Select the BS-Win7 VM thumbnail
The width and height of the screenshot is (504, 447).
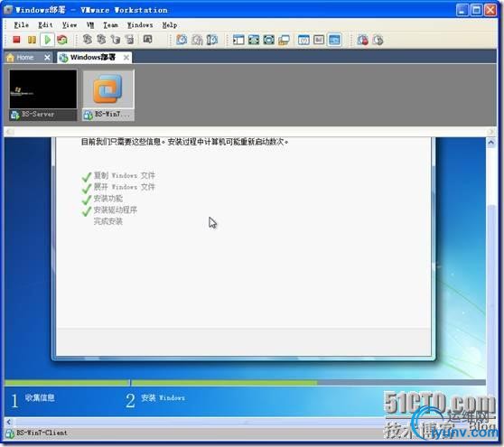pyautogui.click(x=108, y=95)
